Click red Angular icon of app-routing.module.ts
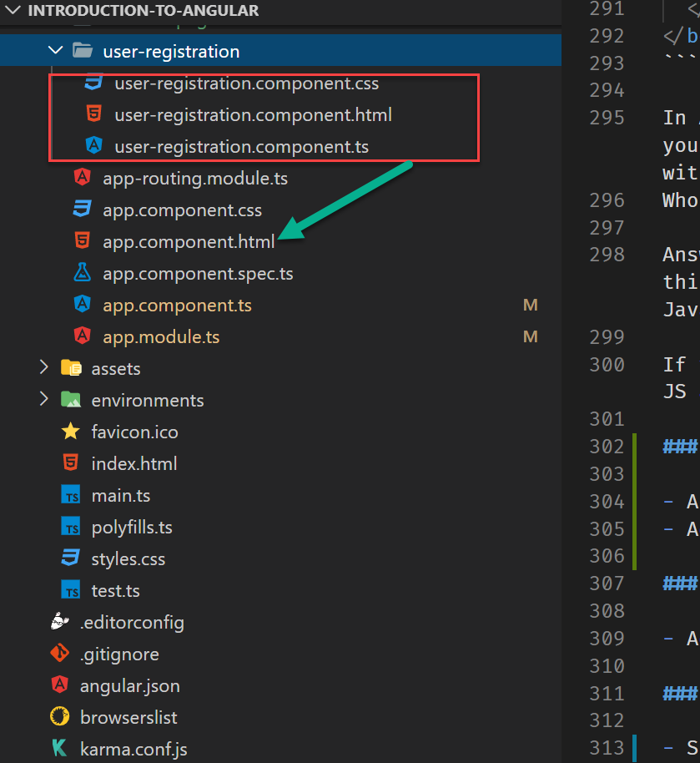This screenshot has width=700, height=763. tap(83, 177)
